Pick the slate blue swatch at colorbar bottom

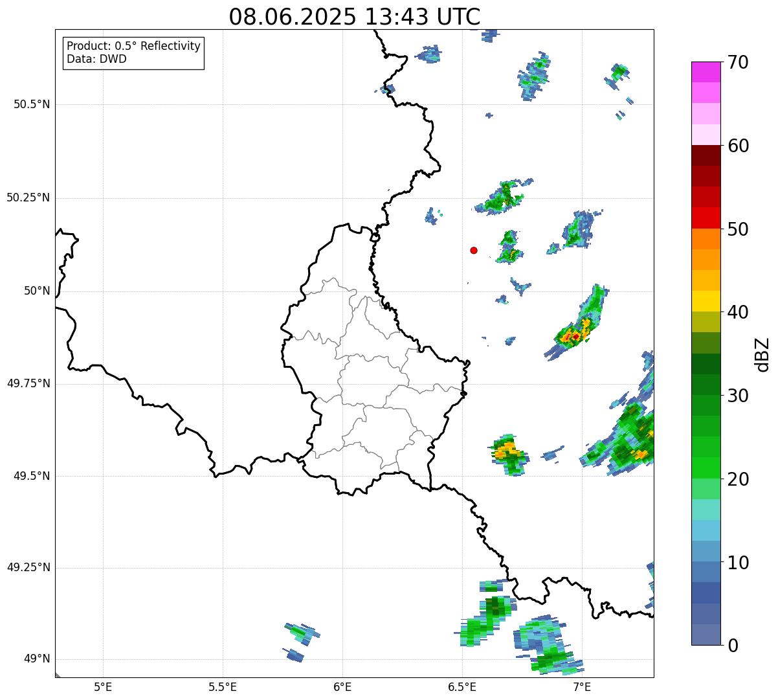point(706,635)
